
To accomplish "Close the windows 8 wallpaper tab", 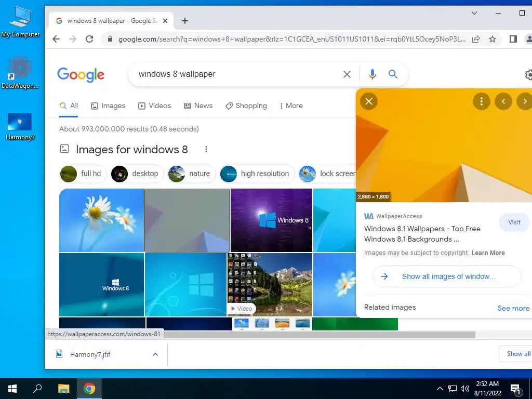I will (x=165, y=21).
